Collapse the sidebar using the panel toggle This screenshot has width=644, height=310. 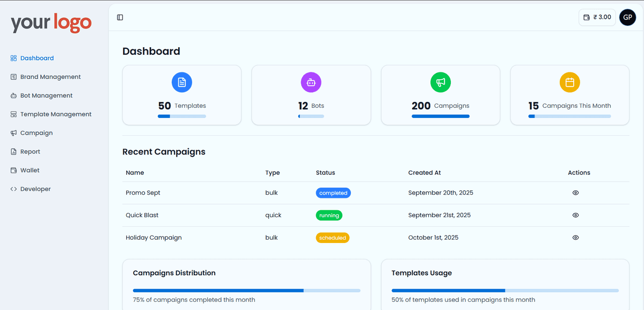click(119, 17)
